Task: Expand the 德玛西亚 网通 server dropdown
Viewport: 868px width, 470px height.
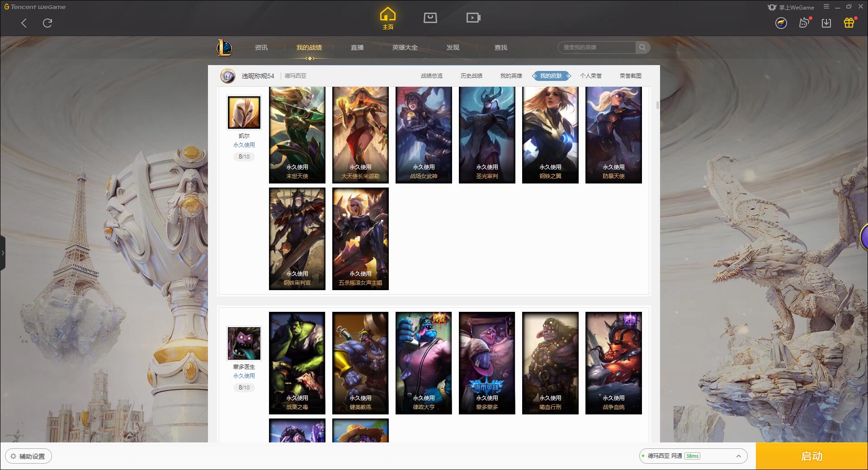Action: (693, 456)
